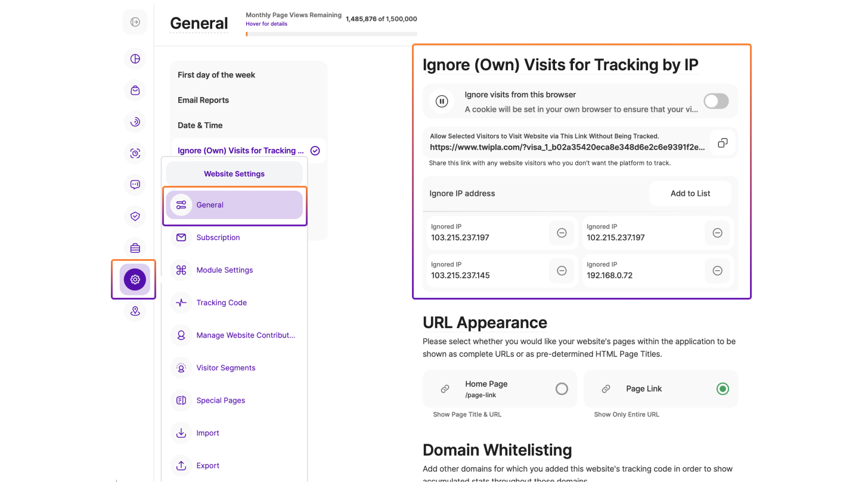Viewport: 868px width, 486px height.
Task: Remove ignored IP 103.215.237.197
Action: pos(561,233)
